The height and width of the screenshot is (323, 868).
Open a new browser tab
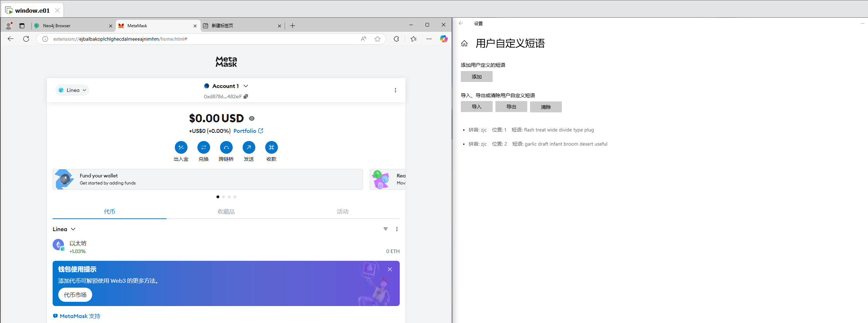[292, 25]
